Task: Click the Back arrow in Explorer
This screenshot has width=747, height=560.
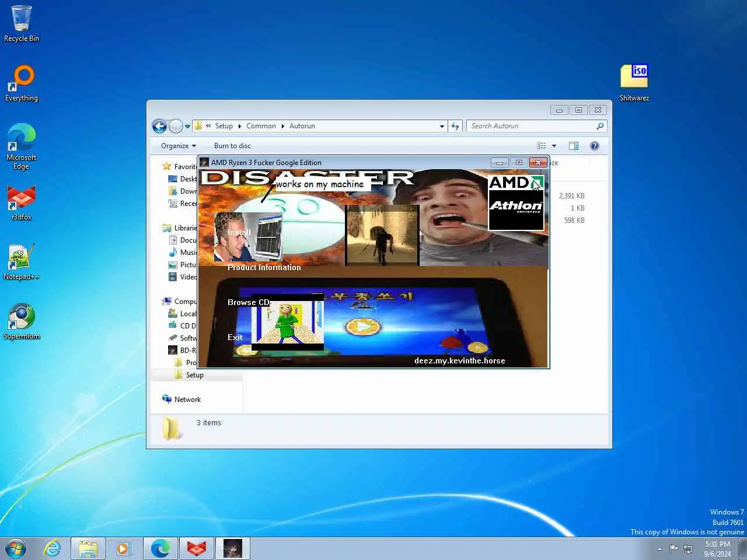Action: tap(159, 126)
